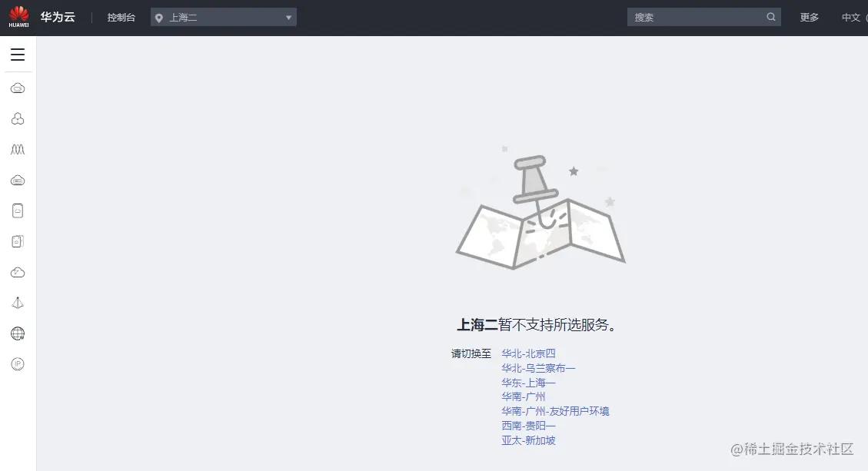Click the 请切换至 label
Screen dimensions: 868x471
tap(471, 353)
